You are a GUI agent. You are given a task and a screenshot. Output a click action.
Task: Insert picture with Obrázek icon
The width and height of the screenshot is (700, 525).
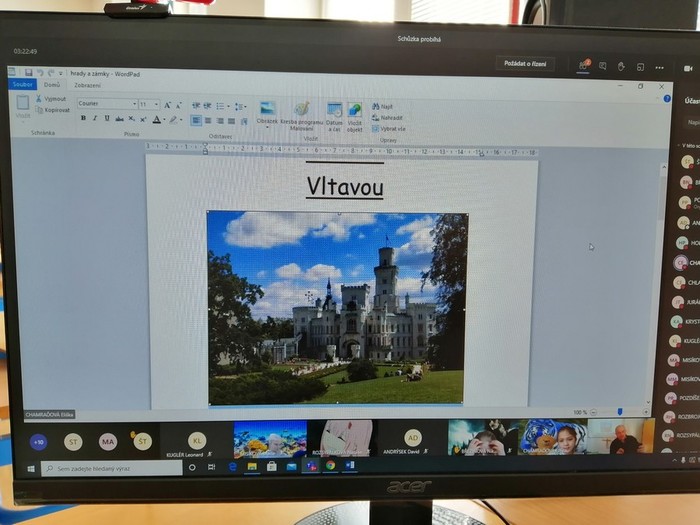click(267, 108)
